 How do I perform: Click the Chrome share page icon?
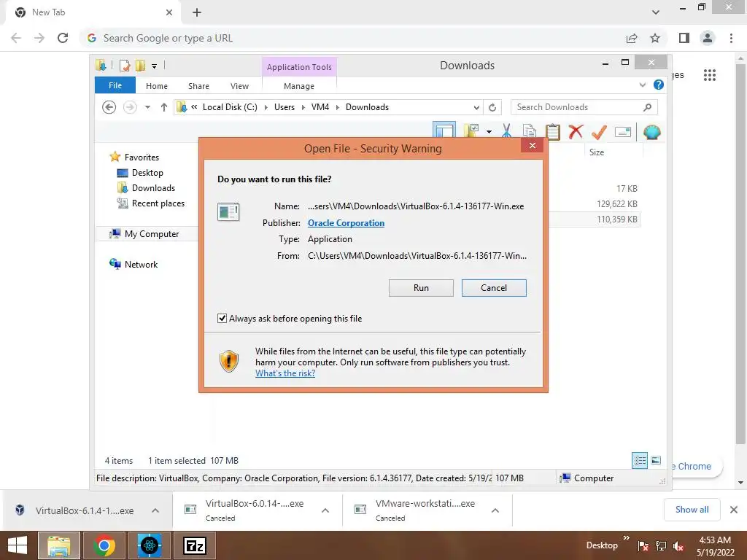[632, 38]
